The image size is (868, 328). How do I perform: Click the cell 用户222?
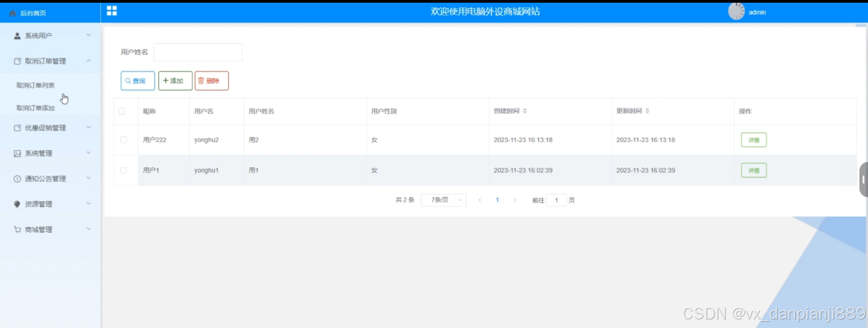point(155,140)
